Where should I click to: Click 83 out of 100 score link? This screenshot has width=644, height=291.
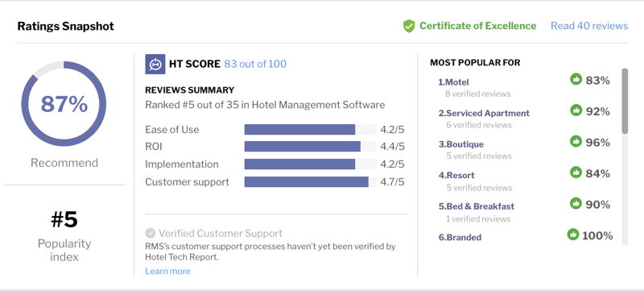click(255, 64)
